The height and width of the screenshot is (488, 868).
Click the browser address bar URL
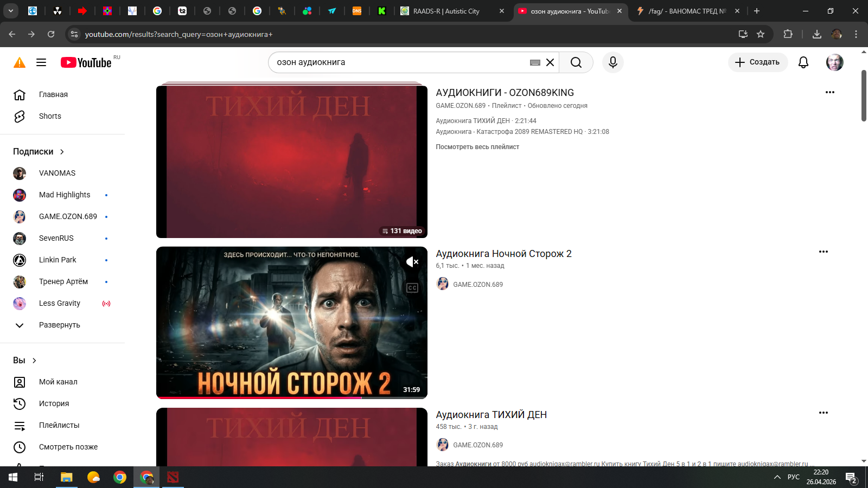click(x=179, y=34)
